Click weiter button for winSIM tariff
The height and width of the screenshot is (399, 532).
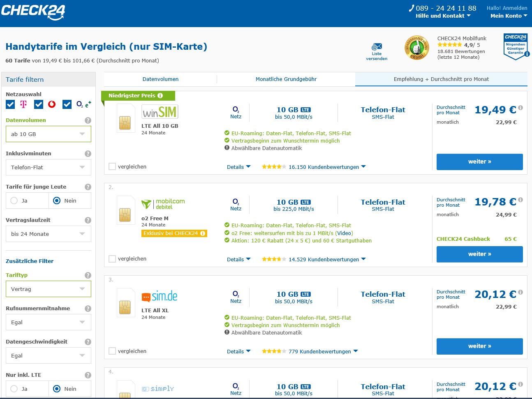480,162
